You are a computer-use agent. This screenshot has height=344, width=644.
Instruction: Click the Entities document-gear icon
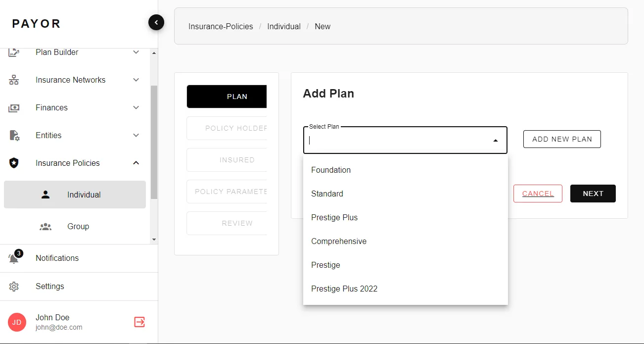[x=14, y=135]
